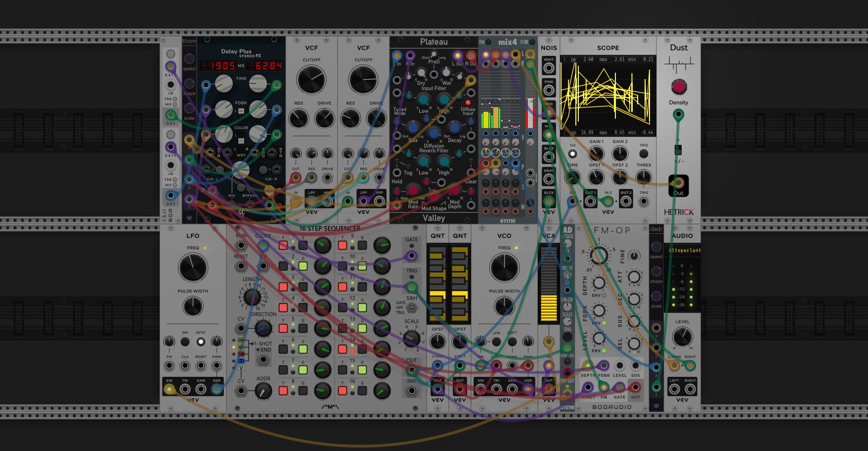Toggle the Dust +/- polarity switch
868x451 pixels.
(678, 150)
